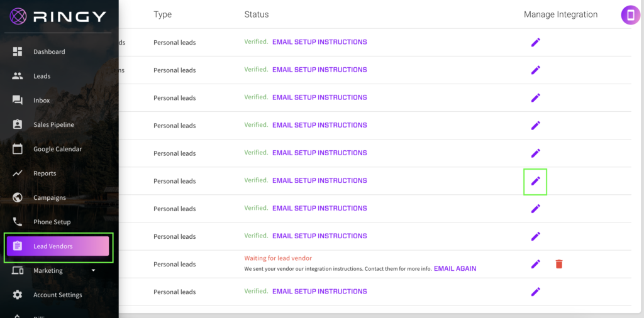Expand the Marketing menu arrow
Viewport: 644px width, 318px height.
coord(94,271)
